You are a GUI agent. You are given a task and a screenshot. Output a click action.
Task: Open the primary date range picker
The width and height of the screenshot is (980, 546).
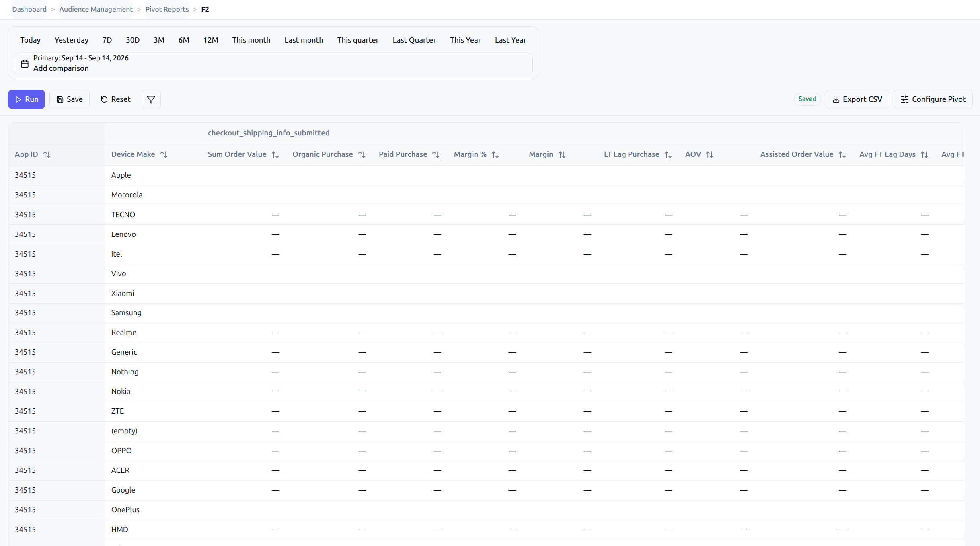coord(273,64)
